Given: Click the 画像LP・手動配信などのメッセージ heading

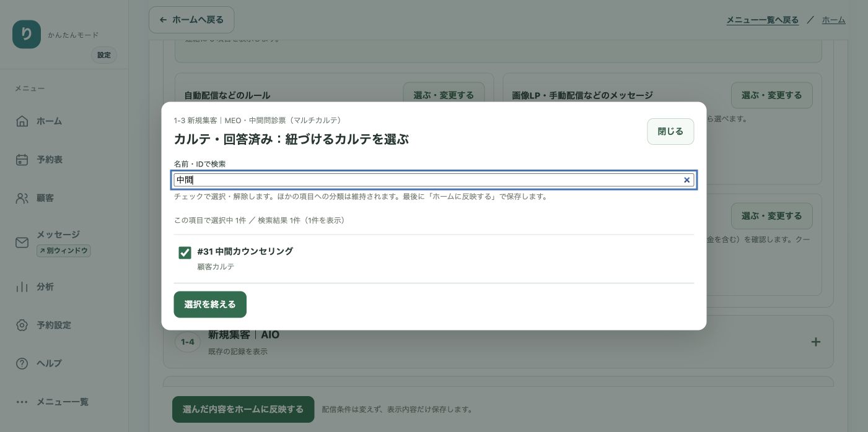Looking at the screenshot, I should [582, 96].
